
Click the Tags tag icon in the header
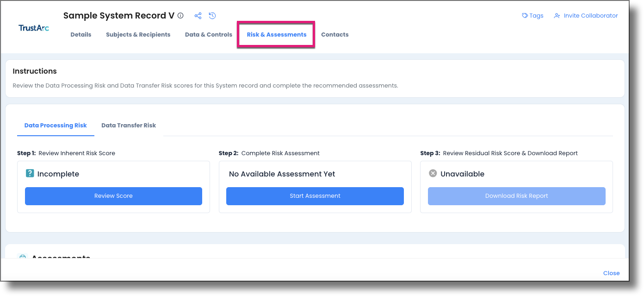point(524,15)
